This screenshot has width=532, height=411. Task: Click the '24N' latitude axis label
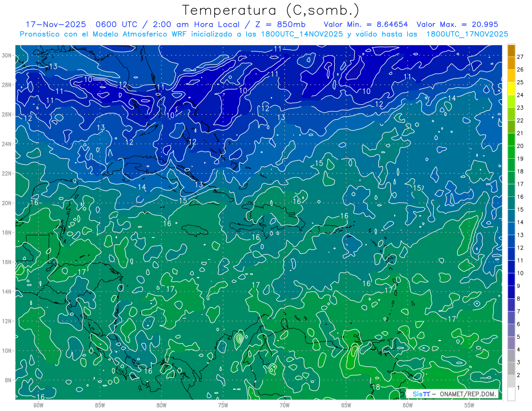click(x=7, y=144)
